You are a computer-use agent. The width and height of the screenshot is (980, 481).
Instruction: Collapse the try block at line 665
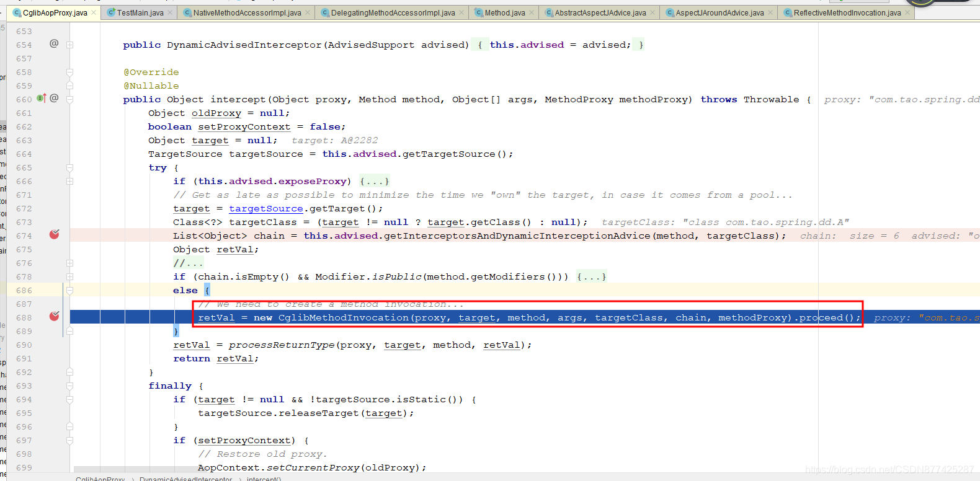pos(70,167)
